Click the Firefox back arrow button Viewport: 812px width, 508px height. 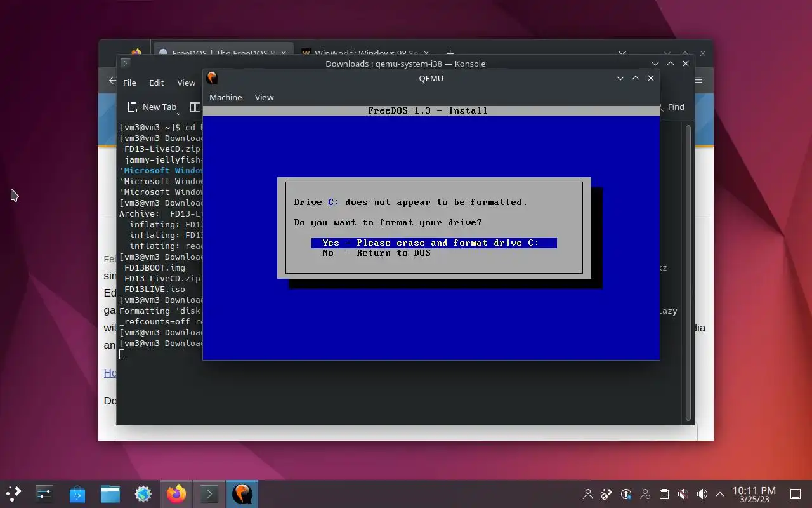click(112, 81)
